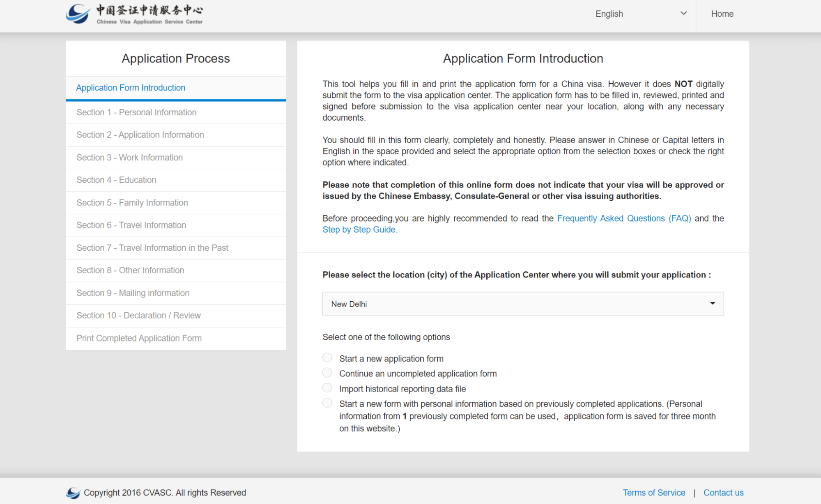Click Print Completed Application Form
The image size is (821, 504).
click(x=139, y=338)
